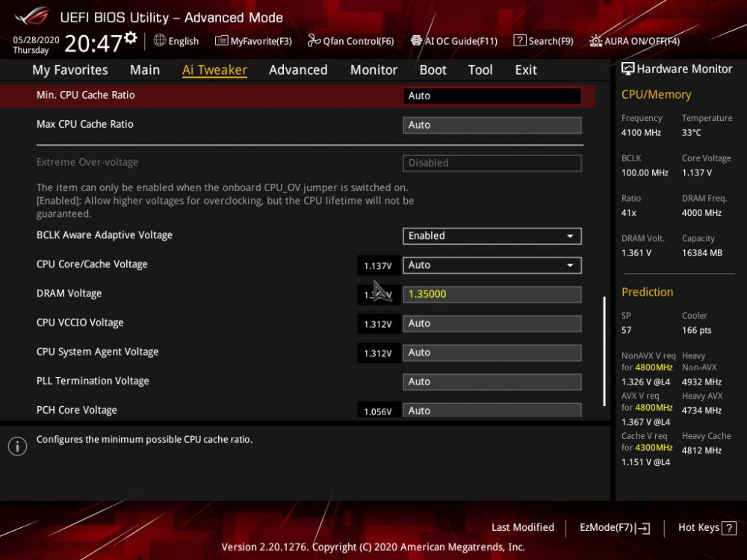Select the PCH Core Voltage label
Viewport: 747px width, 560px height.
[77, 410]
